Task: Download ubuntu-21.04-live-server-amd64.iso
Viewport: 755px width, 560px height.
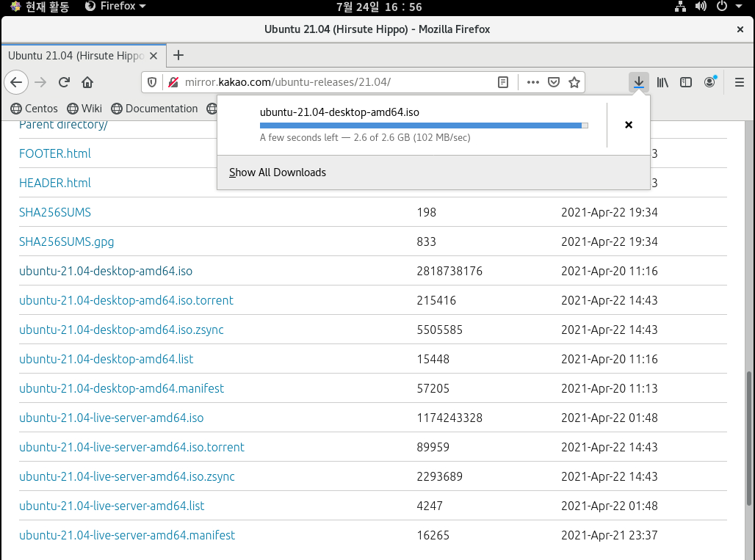Action: point(111,418)
